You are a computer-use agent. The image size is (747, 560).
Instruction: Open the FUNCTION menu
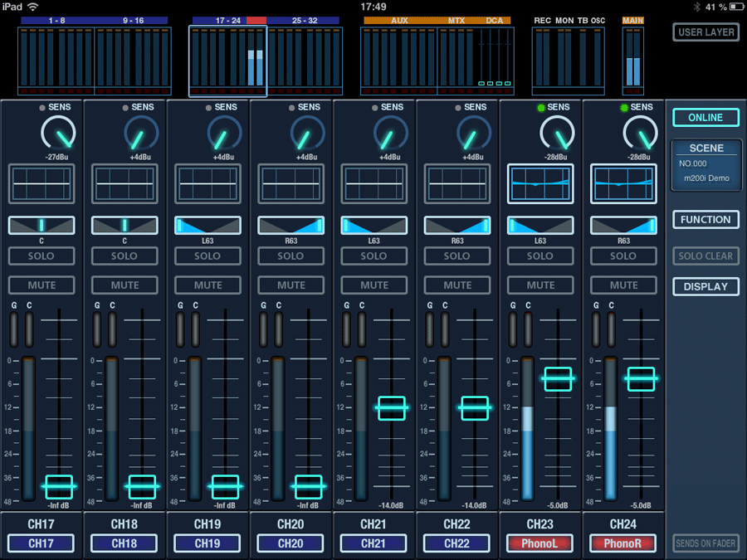[705, 220]
